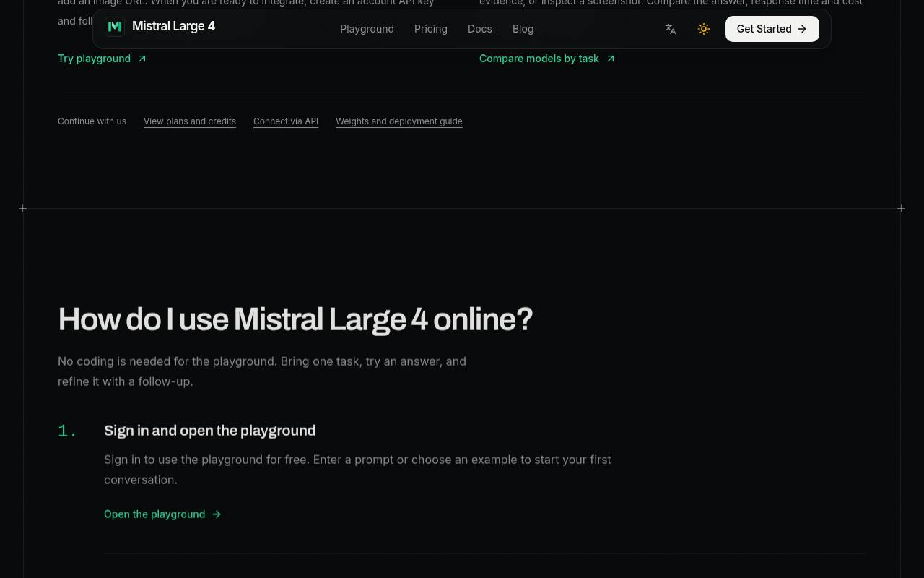Toggle the sun light theme icon
The width and height of the screenshot is (924, 578).
coord(704,29)
